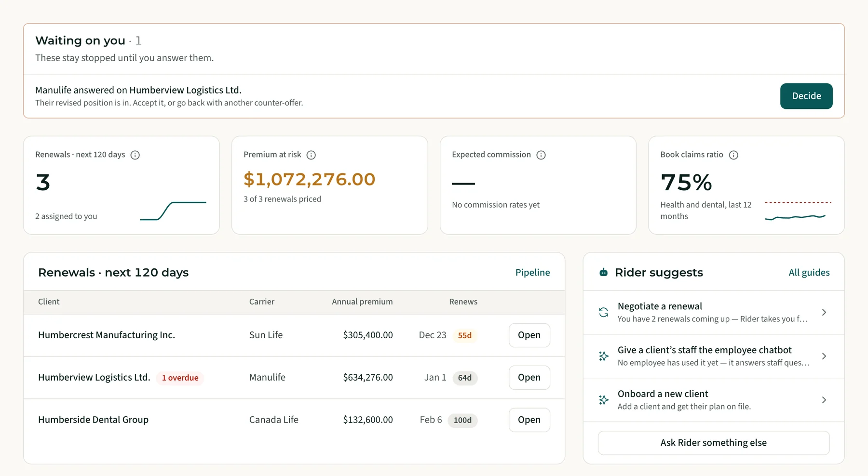Click the info icon beside Expected commission
The image size is (868, 476).
[x=541, y=155]
